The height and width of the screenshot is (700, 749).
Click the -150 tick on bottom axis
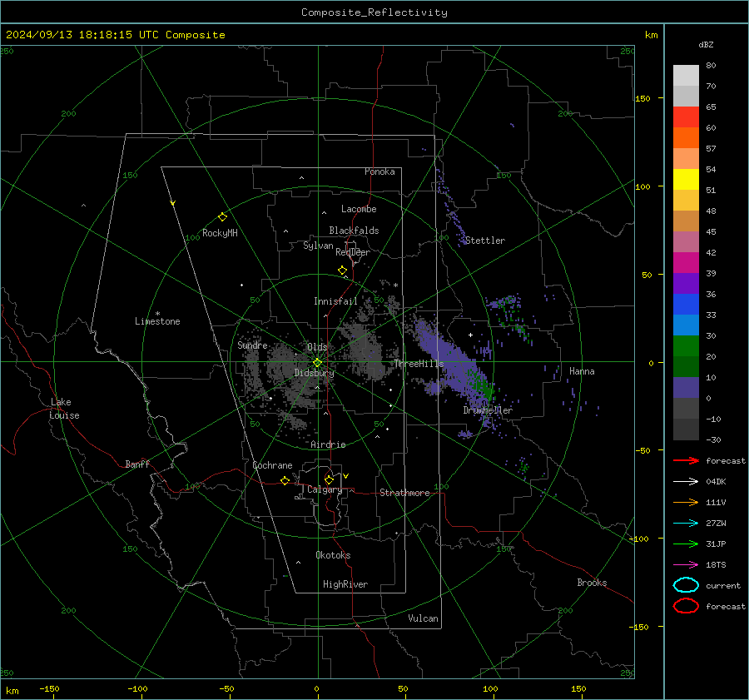click(x=49, y=689)
